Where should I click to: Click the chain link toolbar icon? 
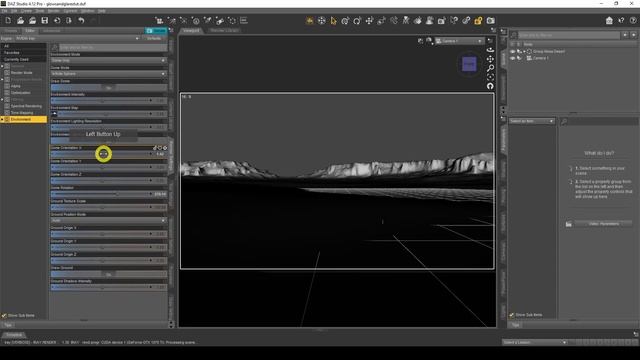click(x=466, y=20)
